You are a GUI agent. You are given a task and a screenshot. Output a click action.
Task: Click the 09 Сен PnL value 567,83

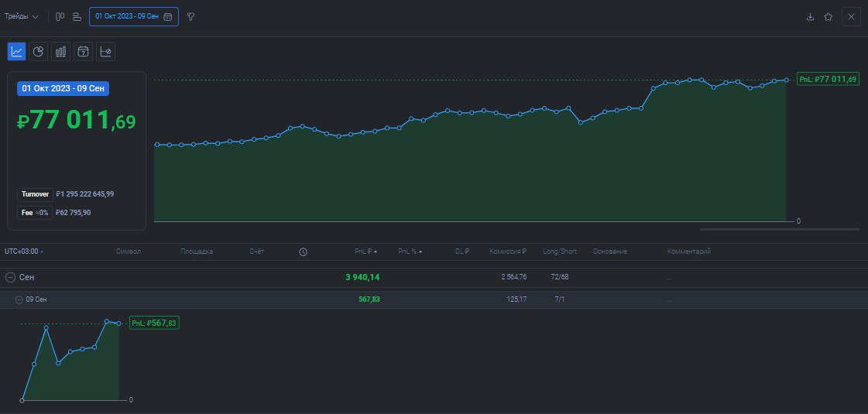click(x=369, y=299)
